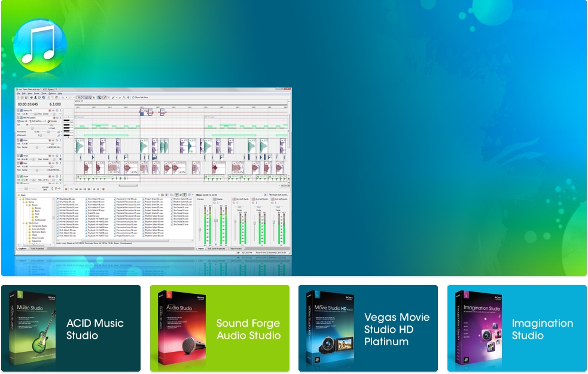
Task: Mute the Various FX track
Action: point(54,111)
